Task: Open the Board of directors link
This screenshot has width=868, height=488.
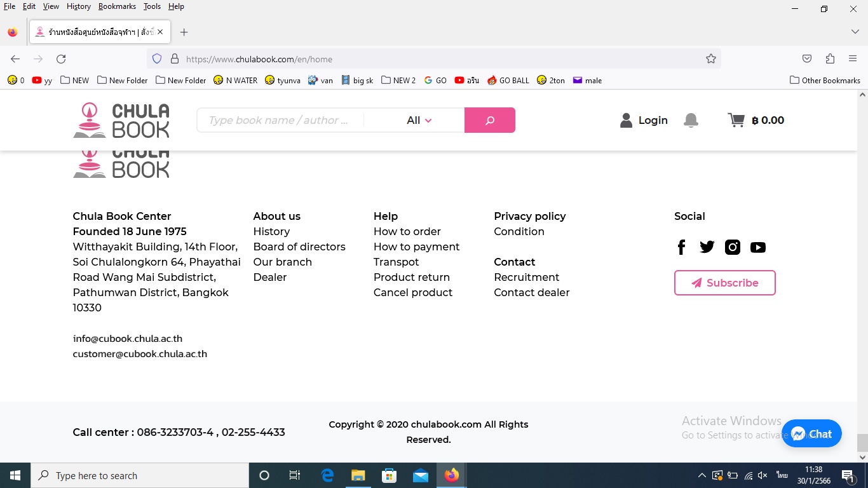Action: [299, 247]
